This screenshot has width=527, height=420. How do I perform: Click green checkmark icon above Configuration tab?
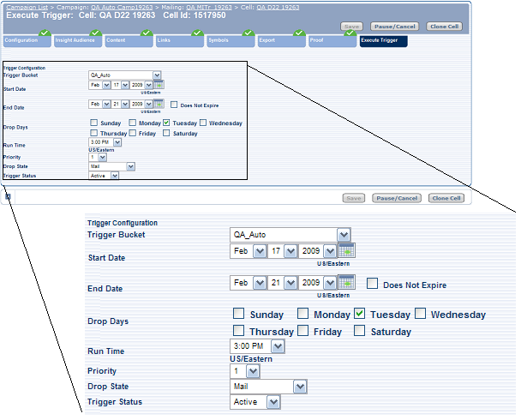(44, 33)
